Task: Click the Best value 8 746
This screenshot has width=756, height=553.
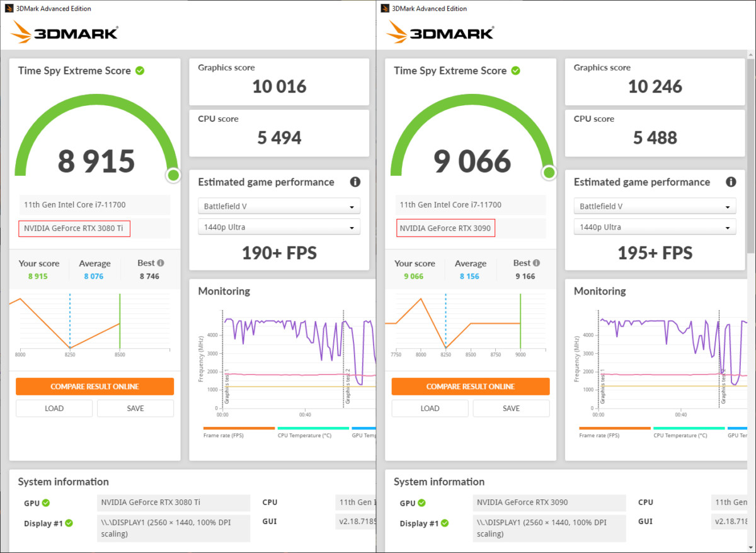Action: [x=149, y=276]
